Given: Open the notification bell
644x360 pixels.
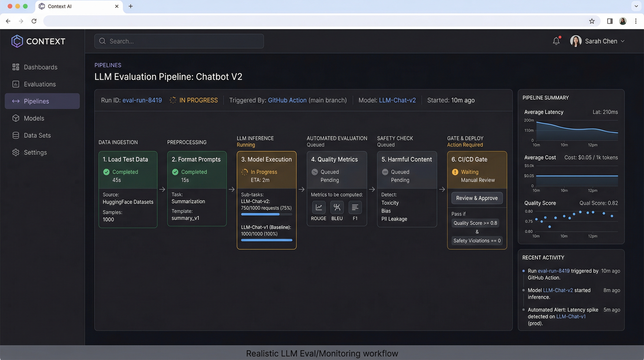Looking at the screenshot, I should coord(556,41).
